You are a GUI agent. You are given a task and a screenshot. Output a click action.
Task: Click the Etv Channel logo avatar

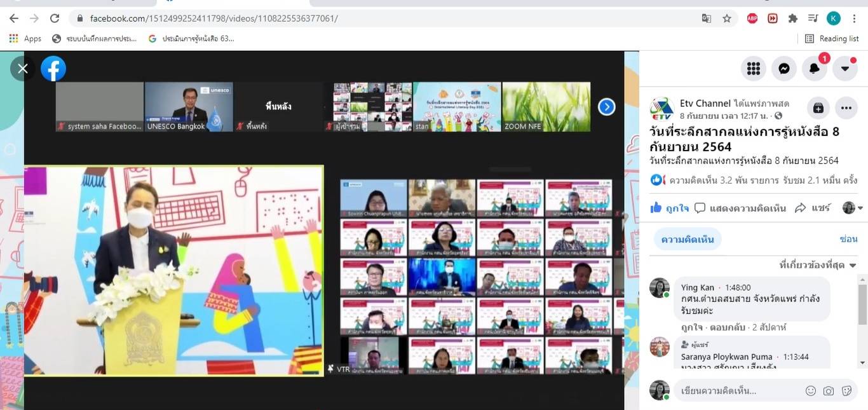click(x=661, y=108)
